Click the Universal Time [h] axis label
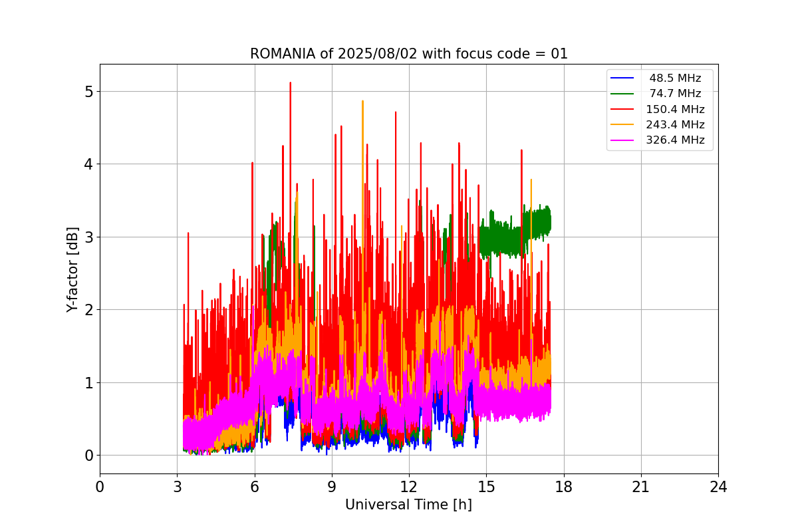This screenshot has width=798, height=532. (x=408, y=505)
